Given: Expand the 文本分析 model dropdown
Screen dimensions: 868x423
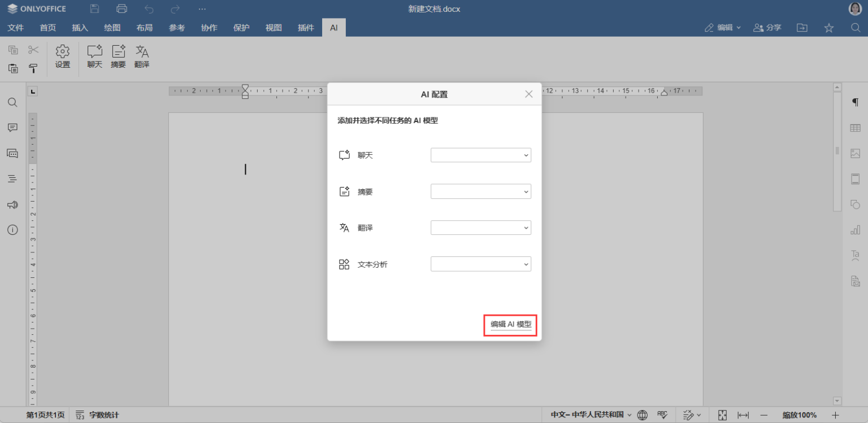Looking at the screenshot, I should pos(480,264).
